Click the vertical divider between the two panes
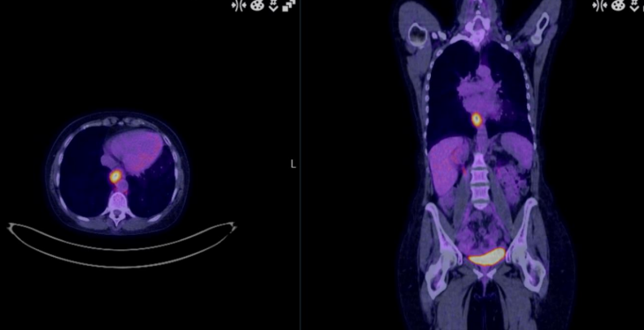Image resolution: width=644 pixels, height=330 pixels. (x=300, y=165)
